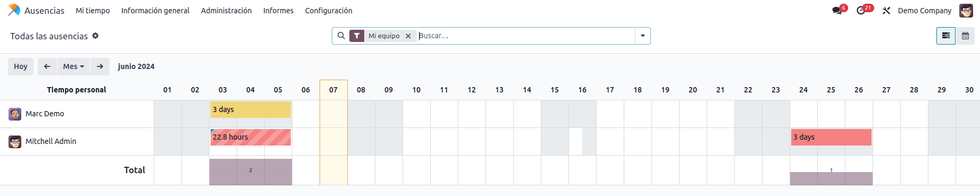Go to next month arrow
This screenshot has height=196, width=980.
[x=100, y=66]
